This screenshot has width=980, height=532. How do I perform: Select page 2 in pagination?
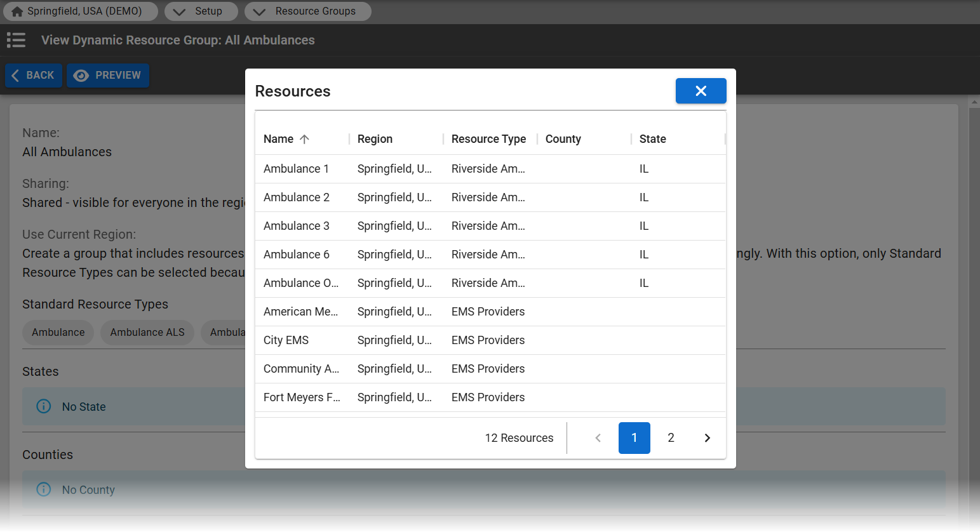click(671, 438)
